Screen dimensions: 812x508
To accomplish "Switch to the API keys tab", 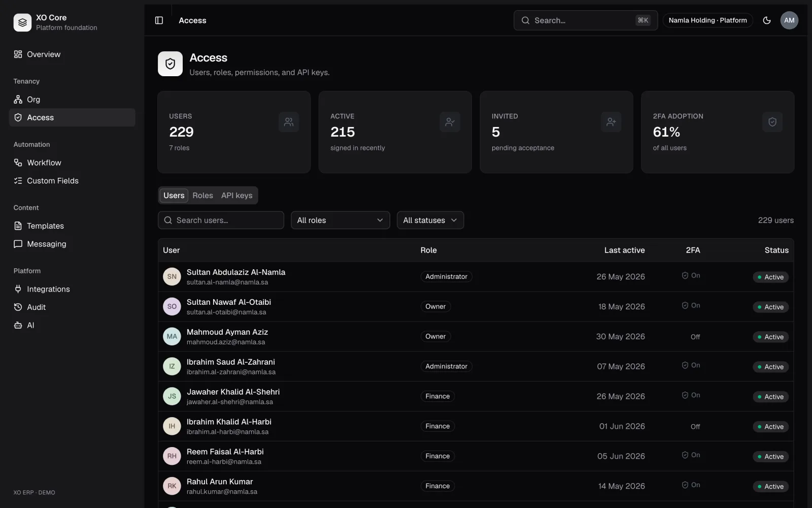I will pyautogui.click(x=236, y=196).
